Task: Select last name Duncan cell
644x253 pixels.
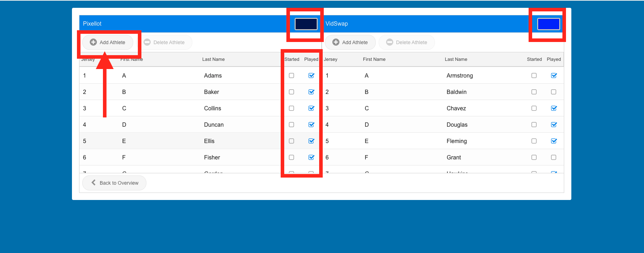Action: coord(214,125)
